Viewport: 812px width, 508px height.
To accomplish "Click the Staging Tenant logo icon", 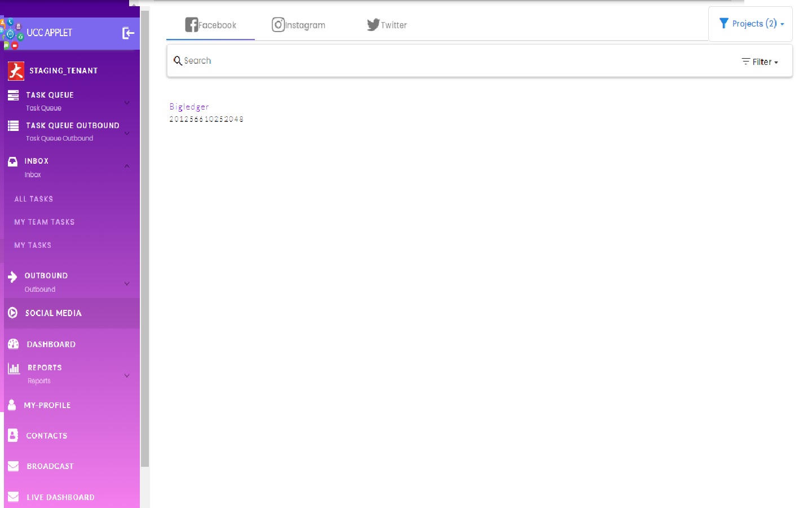I will pos(16,71).
